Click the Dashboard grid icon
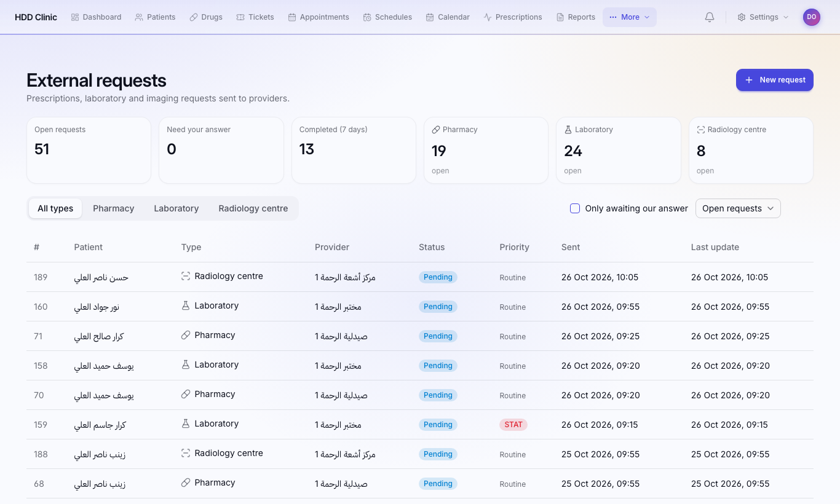The image size is (840, 504). (x=75, y=17)
